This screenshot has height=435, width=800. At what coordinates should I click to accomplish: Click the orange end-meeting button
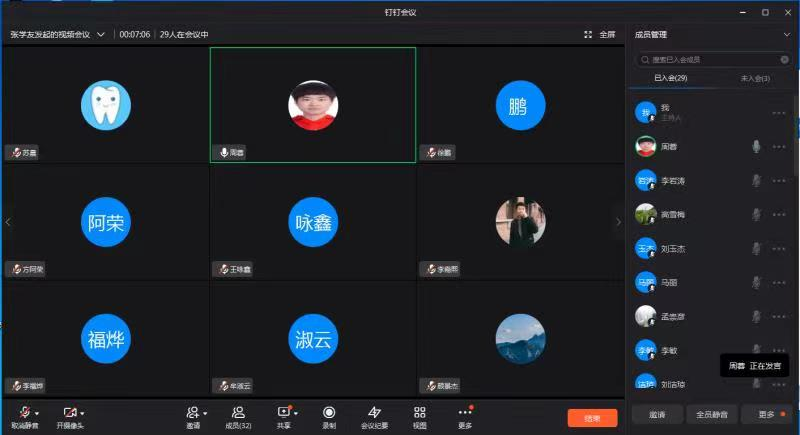coord(592,418)
